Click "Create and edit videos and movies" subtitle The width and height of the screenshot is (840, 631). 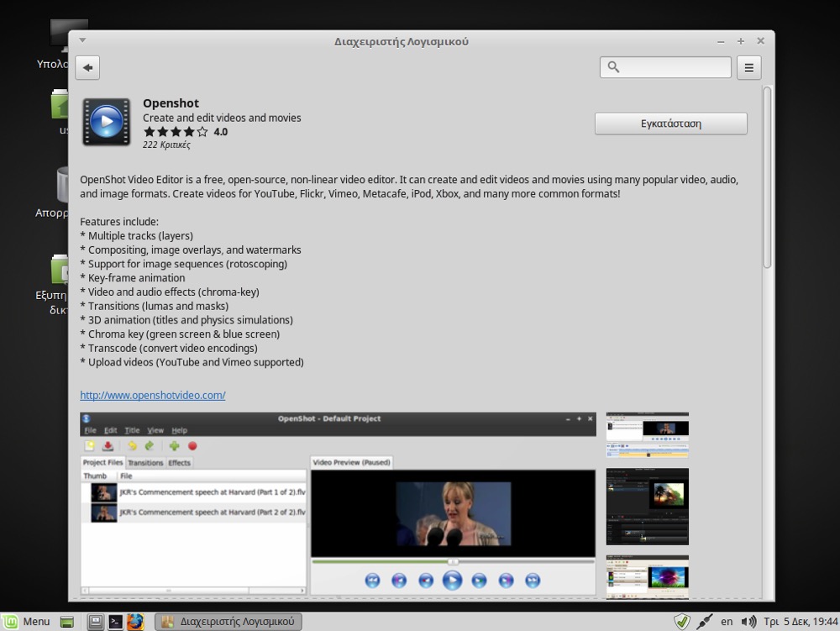click(x=222, y=118)
